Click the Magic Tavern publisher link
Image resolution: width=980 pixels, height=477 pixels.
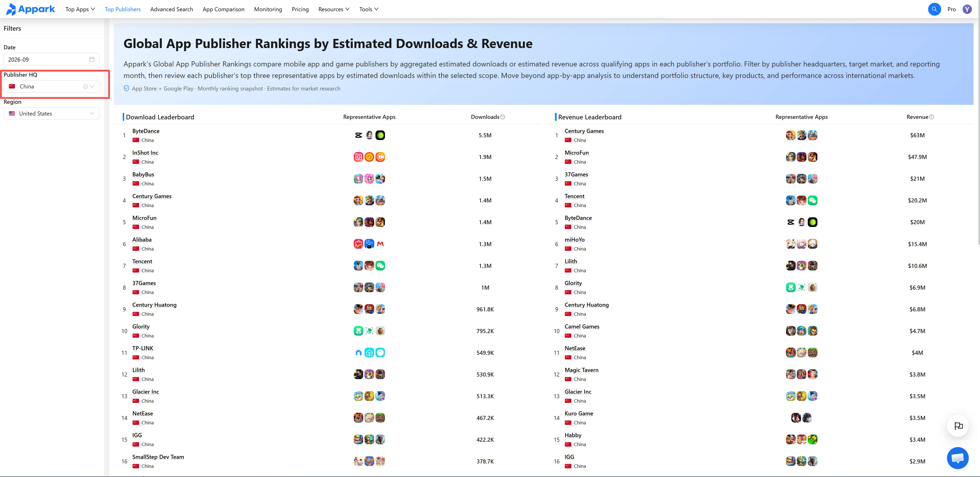[581, 370]
